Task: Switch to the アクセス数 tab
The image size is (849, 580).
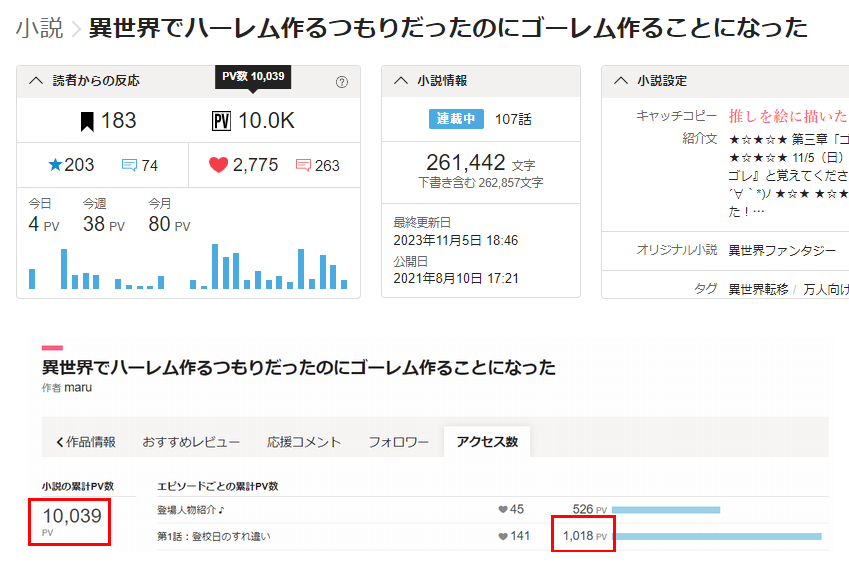Action: click(487, 441)
